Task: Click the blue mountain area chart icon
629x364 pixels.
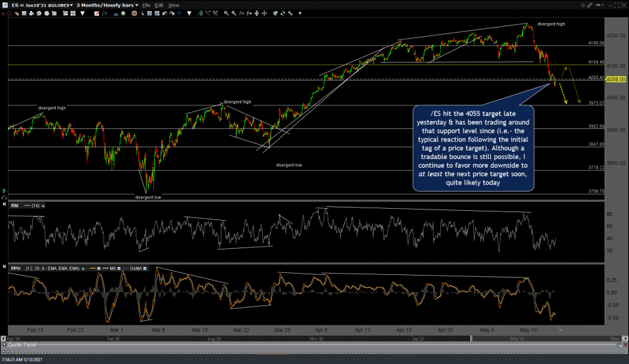Action: [115, 14]
